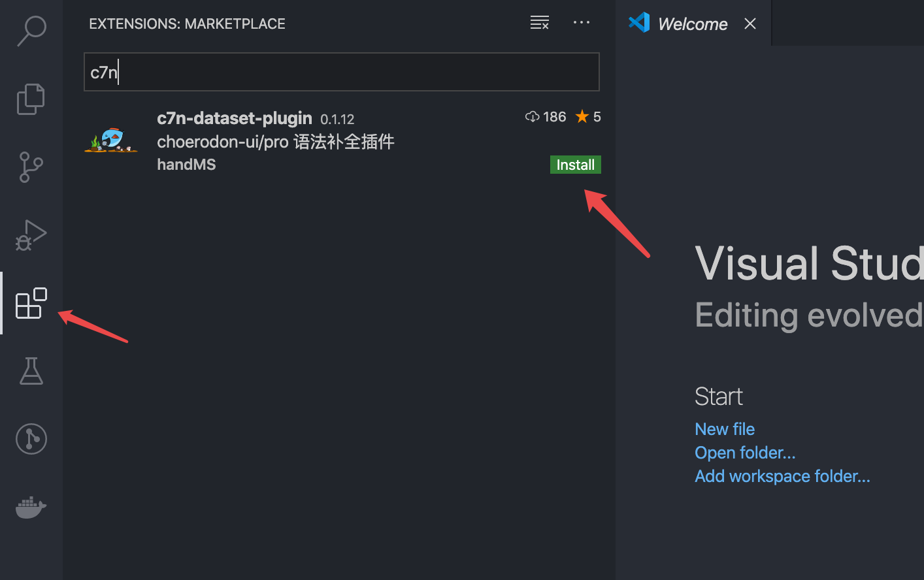Screen dimensions: 924x580
Task: Open the Live Share view
Action: 31,439
